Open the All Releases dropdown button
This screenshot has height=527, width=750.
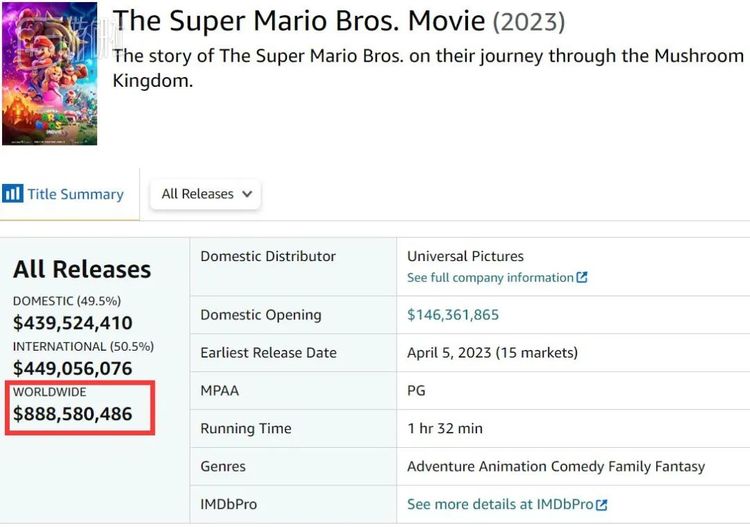(x=206, y=194)
